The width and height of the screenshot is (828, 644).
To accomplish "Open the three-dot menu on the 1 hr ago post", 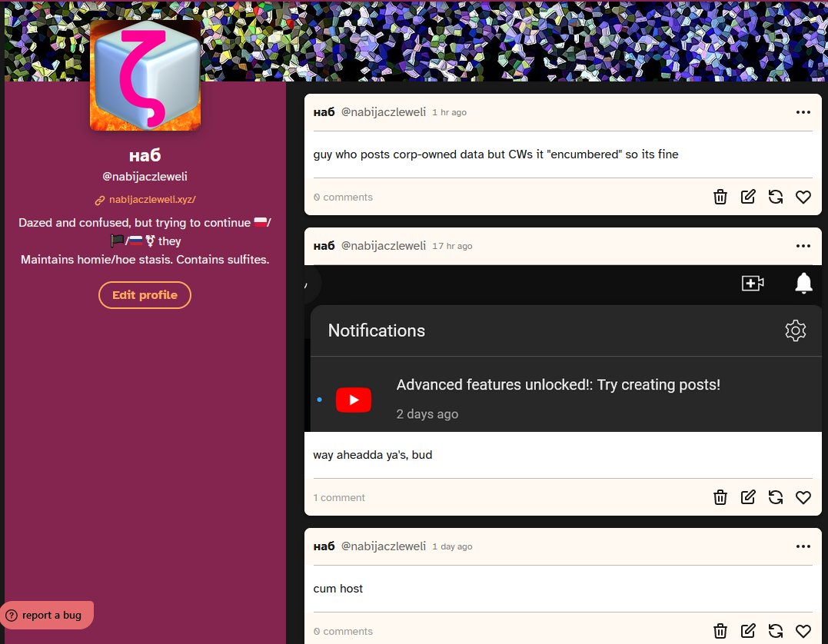I will pyautogui.click(x=803, y=112).
